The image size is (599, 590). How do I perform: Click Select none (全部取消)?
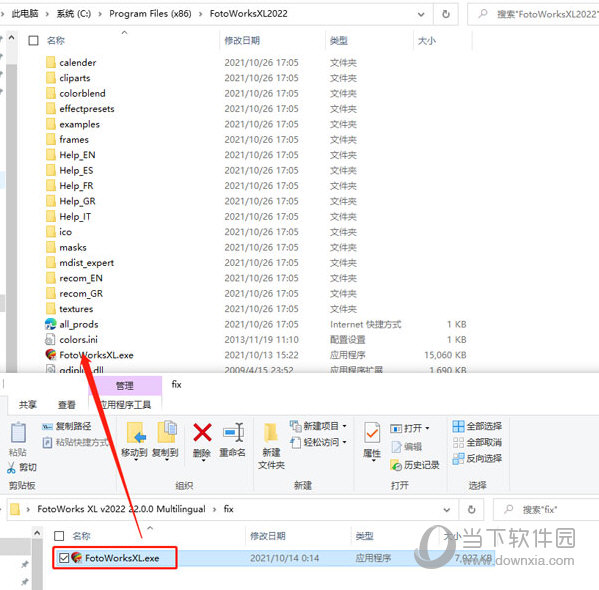477,442
